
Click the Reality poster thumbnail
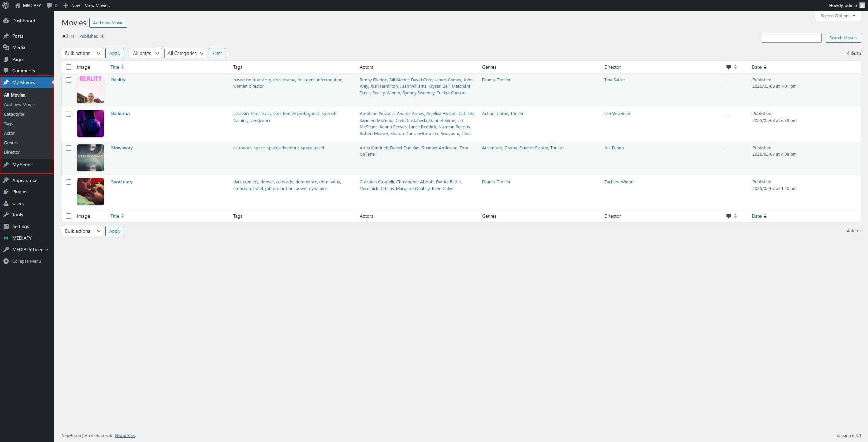91,90
